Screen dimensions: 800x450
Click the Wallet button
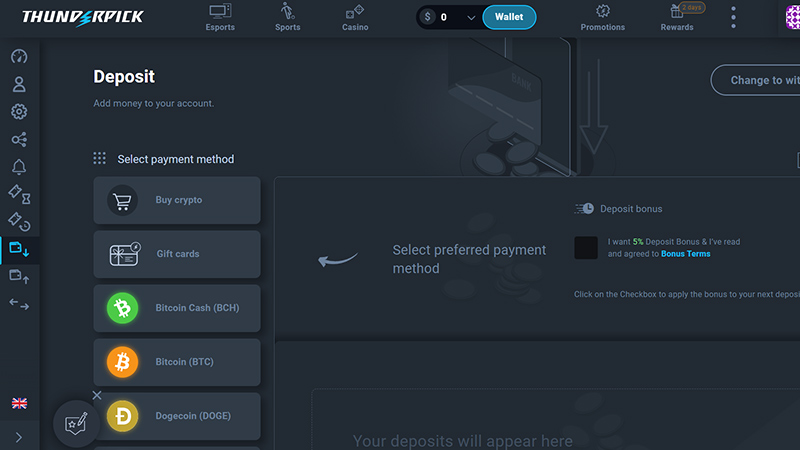pos(509,17)
